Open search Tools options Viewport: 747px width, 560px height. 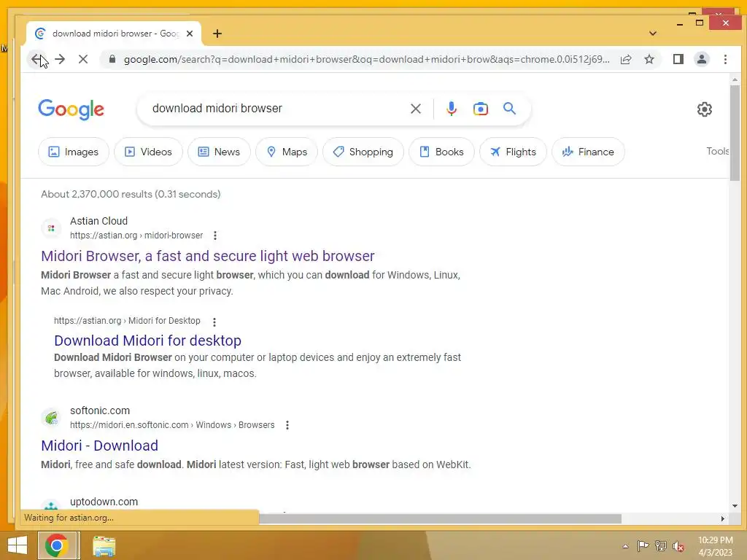[718, 151]
